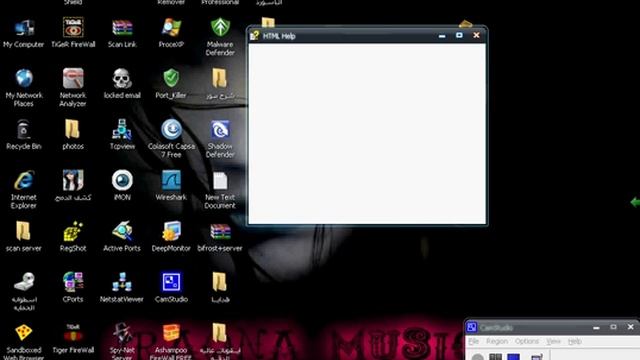Click the CPorts desktop icon
640x360 pixels.
click(73, 282)
